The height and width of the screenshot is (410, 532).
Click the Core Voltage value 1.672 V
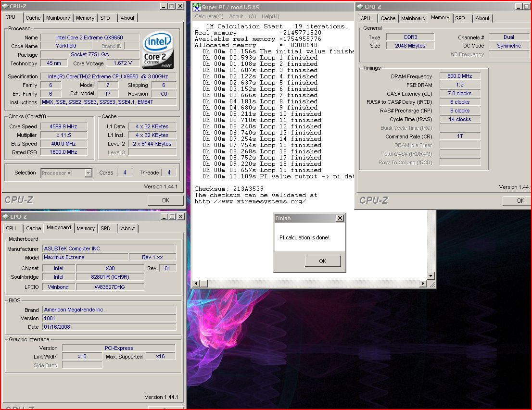click(122, 63)
